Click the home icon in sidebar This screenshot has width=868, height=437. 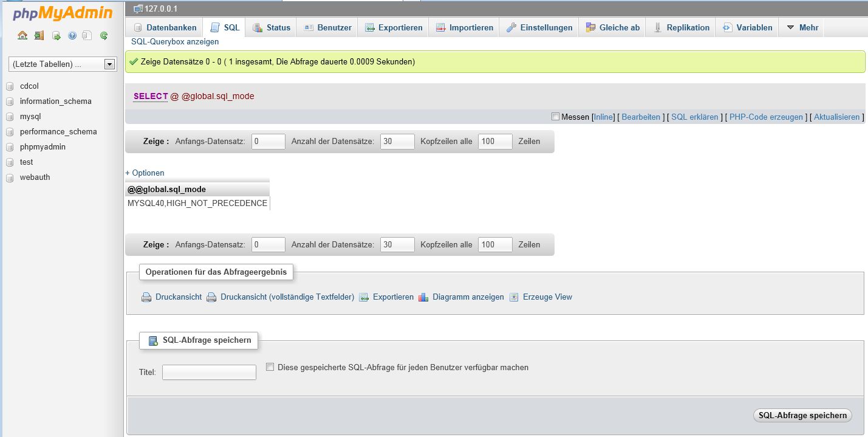[x=22, y=36]
